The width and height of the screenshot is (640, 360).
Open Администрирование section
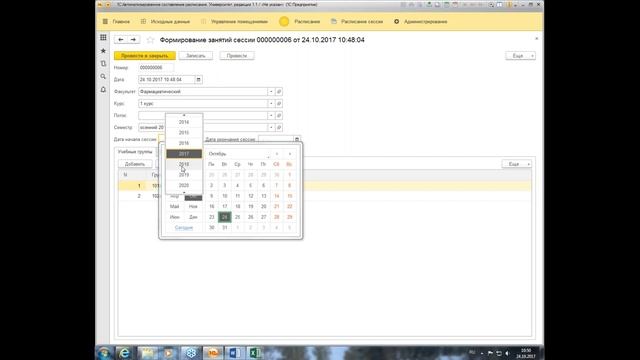421,22
